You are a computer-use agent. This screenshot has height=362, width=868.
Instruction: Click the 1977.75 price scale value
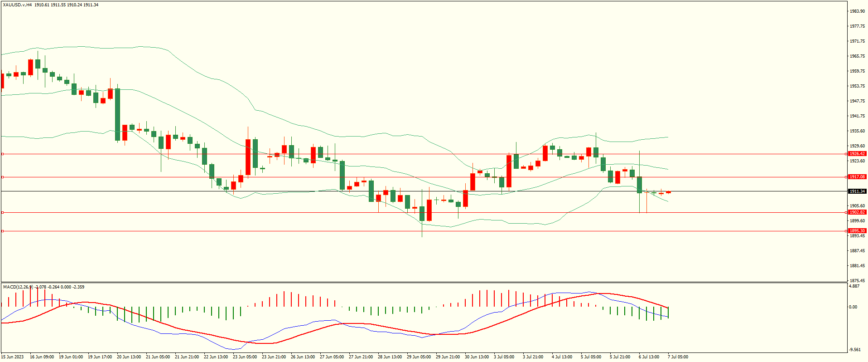tap(857, 26)
